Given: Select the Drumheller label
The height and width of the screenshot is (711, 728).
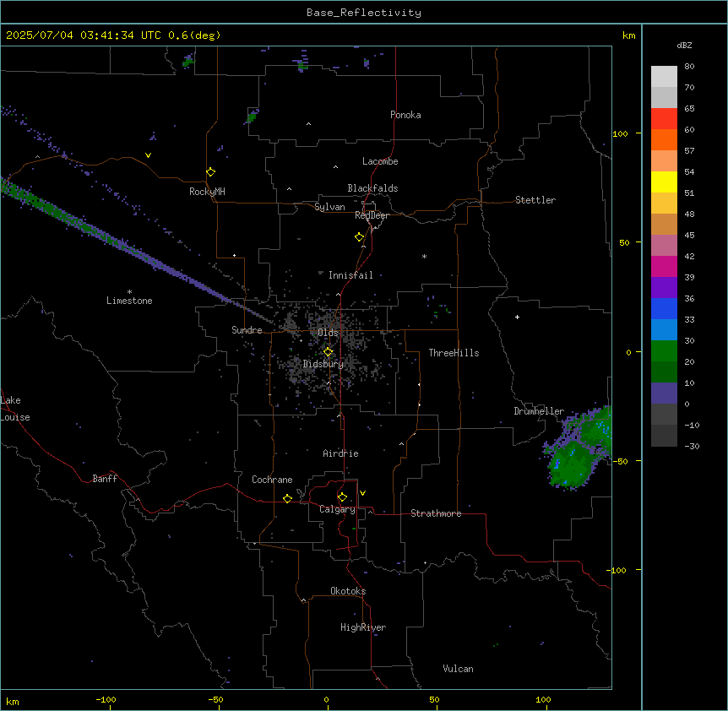Looking at the screenshot, I should click(x=539, y=411).
